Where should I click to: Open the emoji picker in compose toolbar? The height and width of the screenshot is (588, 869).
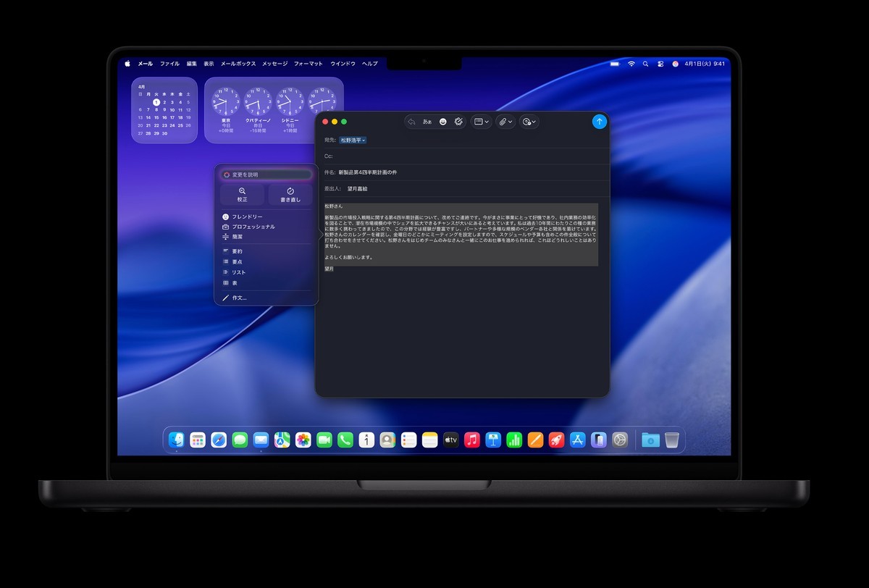pyautogui.click(x=444, y=121)
